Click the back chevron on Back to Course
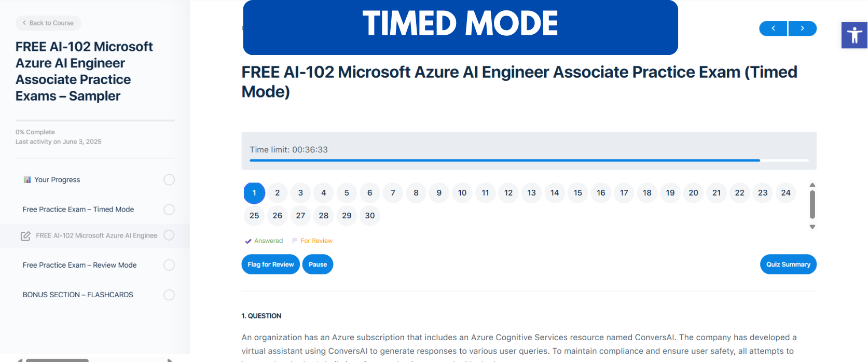The width and height of the screenshot is (868, 362). coord(24,23)
